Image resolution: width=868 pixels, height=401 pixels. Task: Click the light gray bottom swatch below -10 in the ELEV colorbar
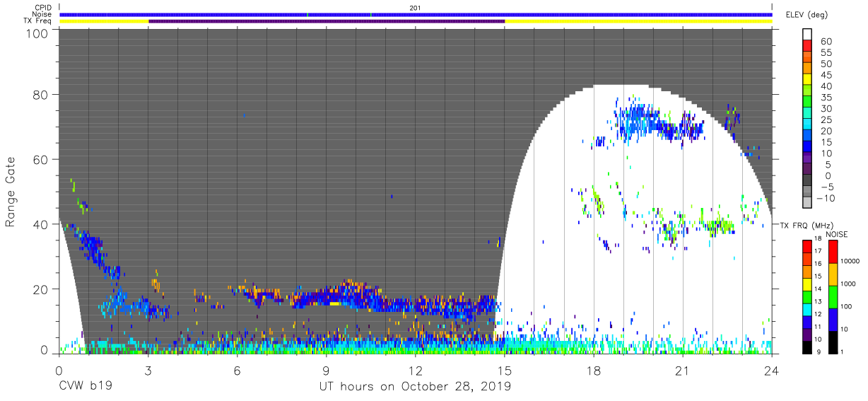(x=808, y=203)
